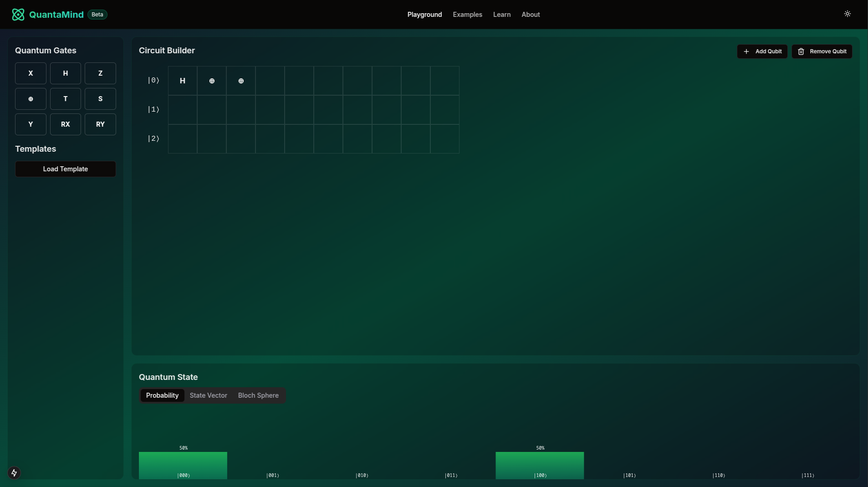Switch to the State Vector tab
This screenshot has width=868, height=487.
tap(208, 395)
